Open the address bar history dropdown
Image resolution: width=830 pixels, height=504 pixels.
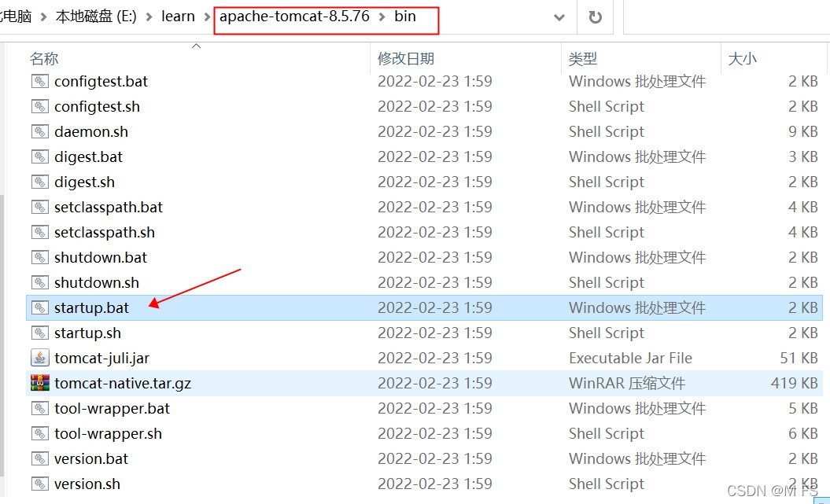559,17
